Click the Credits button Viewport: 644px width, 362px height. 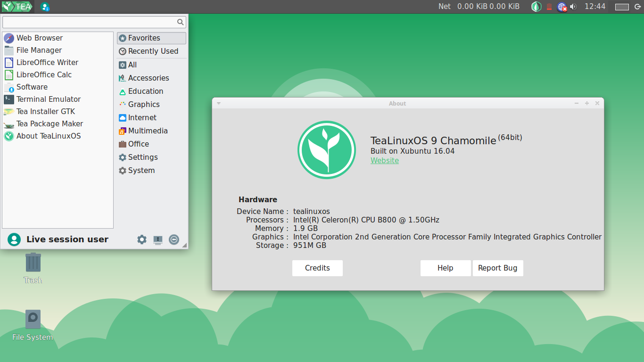pyautogui.click(x=317, y=268)
